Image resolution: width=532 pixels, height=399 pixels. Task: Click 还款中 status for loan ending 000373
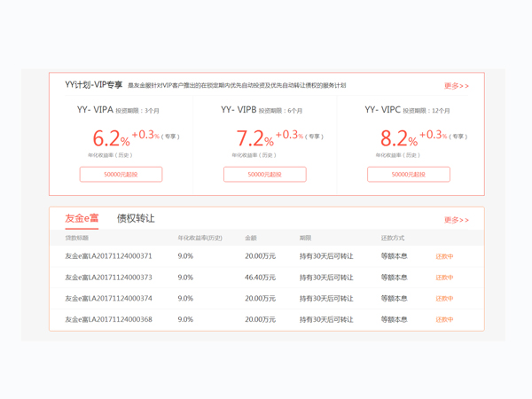pyautogui.click(x=444, y=278)
